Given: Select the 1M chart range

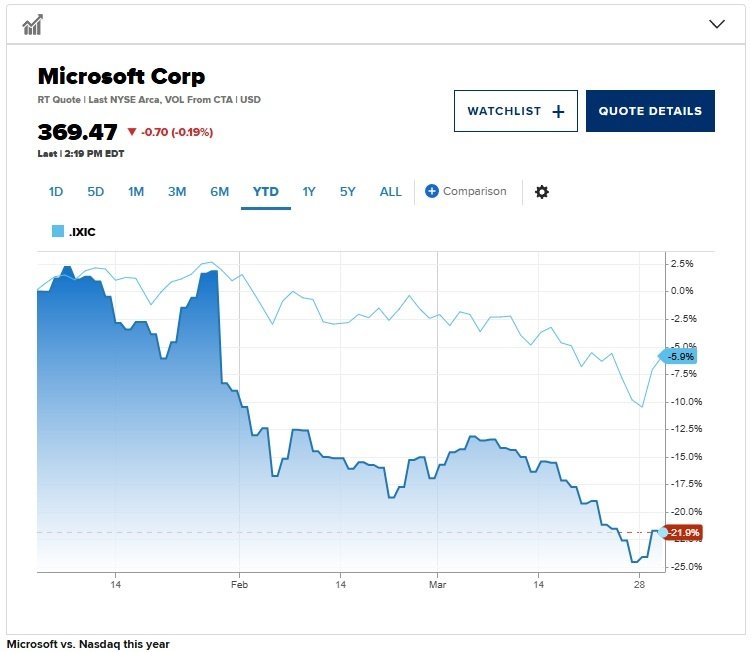Looking at the screenshot, I should (x=136, y=192).
